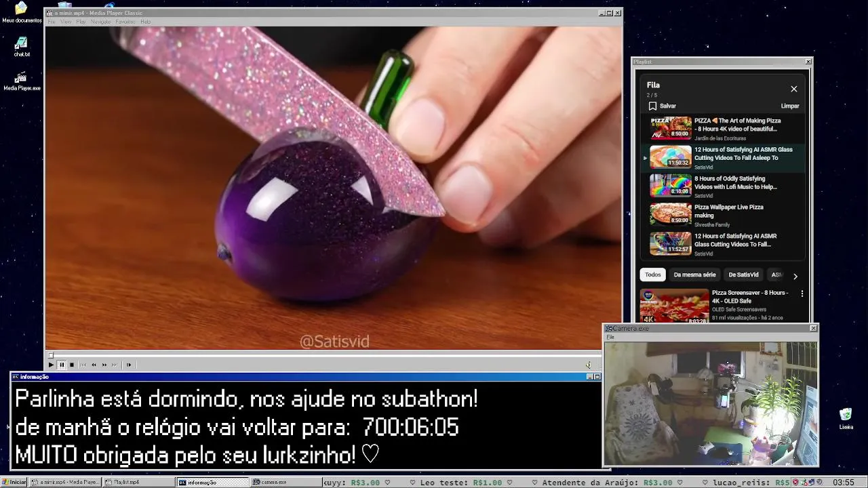The image size is (868, 488).
Task: Open Pizza Screensaver 8 Hours video thumbnail
Action: (x=674, y=306)
